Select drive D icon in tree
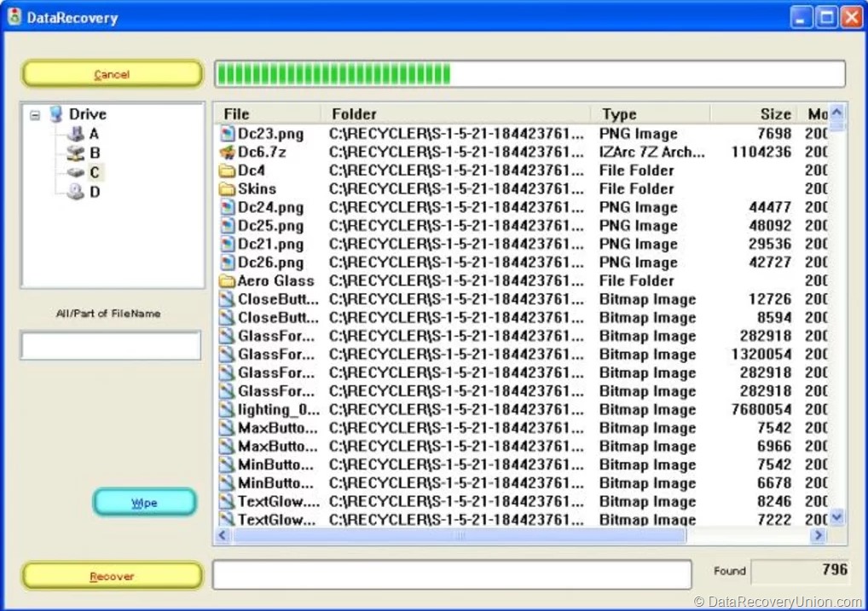 pos(76,192)
